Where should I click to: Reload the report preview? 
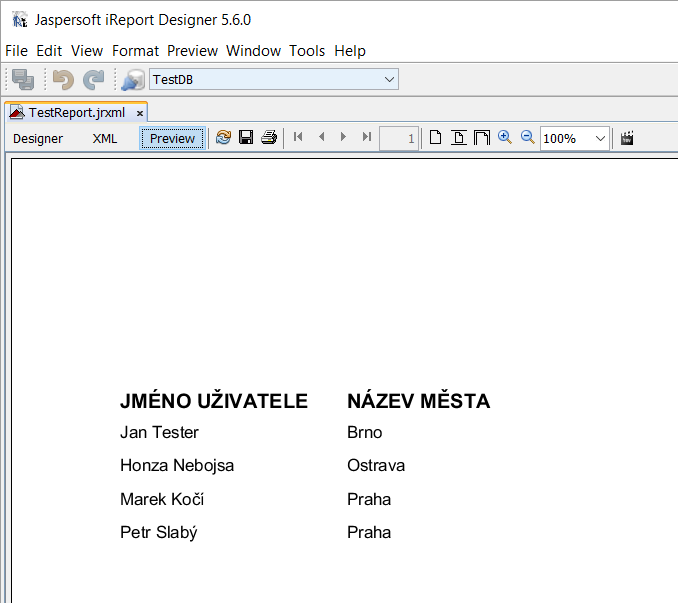pyautogui.click(x=223, y=138)
